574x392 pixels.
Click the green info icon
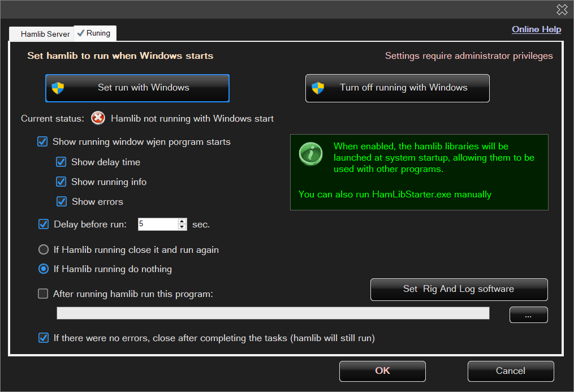coord(310,153)
